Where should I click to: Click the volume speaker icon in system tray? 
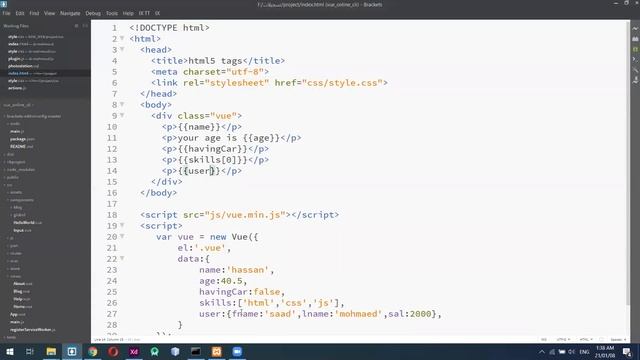pos(571,352)
